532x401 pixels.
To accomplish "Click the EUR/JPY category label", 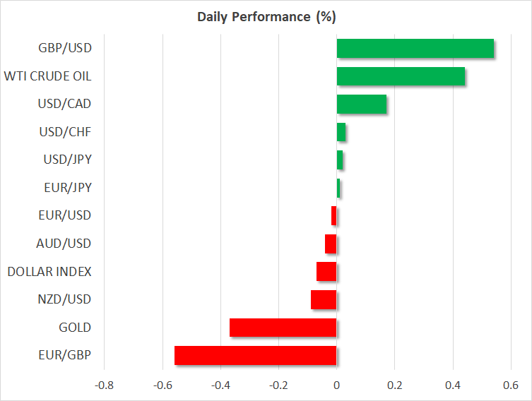I will coord(67,188).
